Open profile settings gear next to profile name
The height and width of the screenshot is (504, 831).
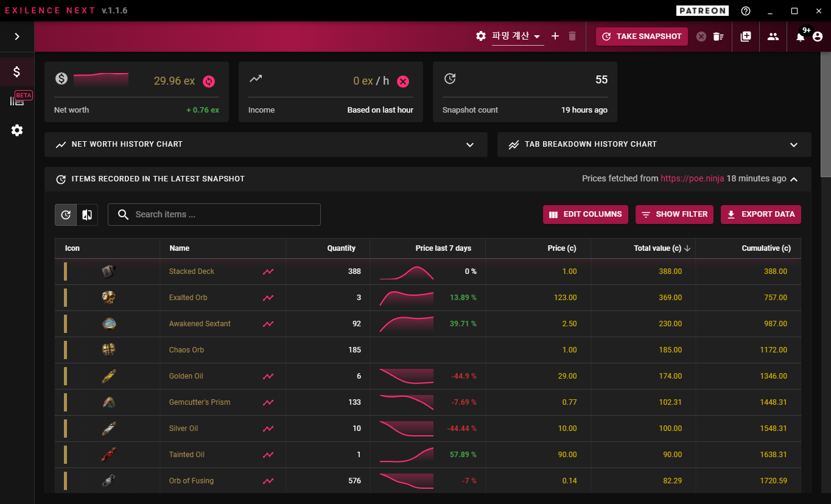coord(481,37)
